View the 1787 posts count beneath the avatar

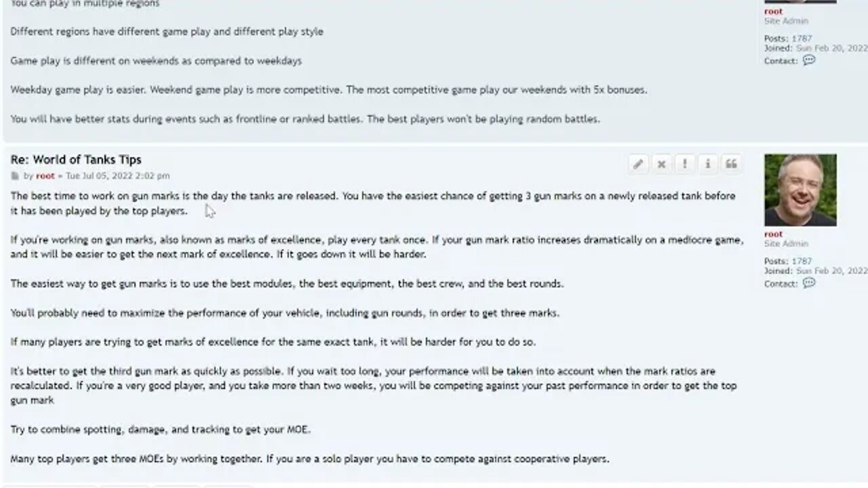(802, 262)
